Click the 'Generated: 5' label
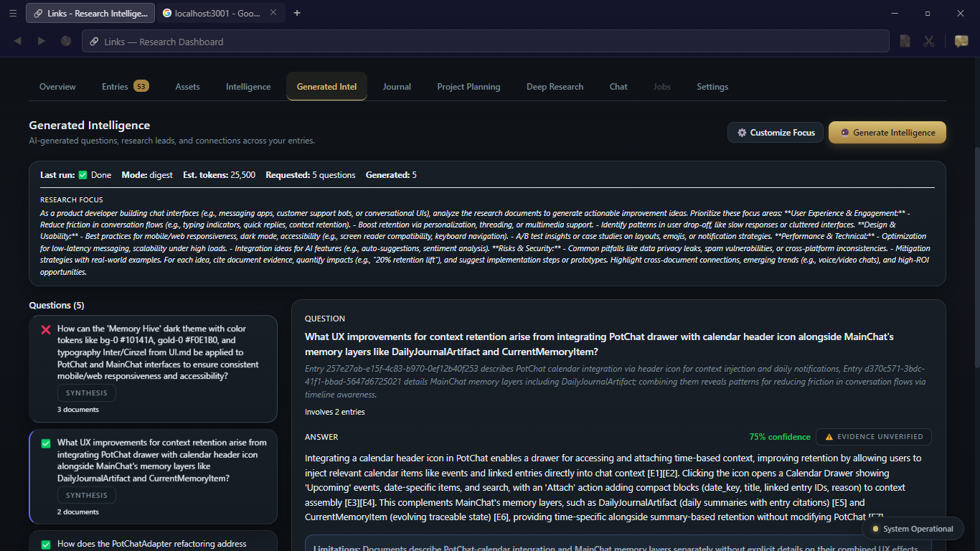 click(x=391, y=175)
